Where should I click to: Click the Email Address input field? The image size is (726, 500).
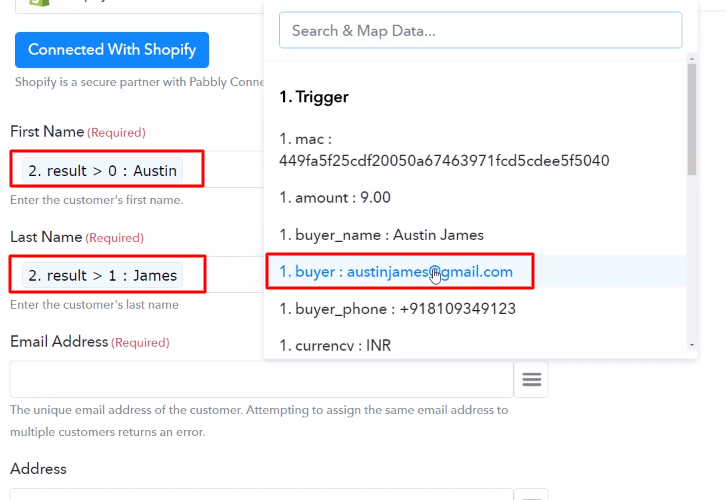point(261,379)
